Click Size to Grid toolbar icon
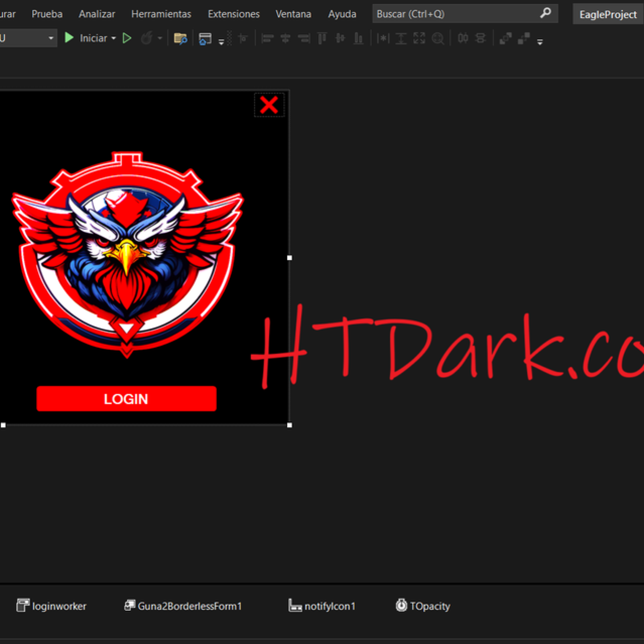The width and height of the screenshot is (644, 644). pyautogui.click(x=438, y=39)
